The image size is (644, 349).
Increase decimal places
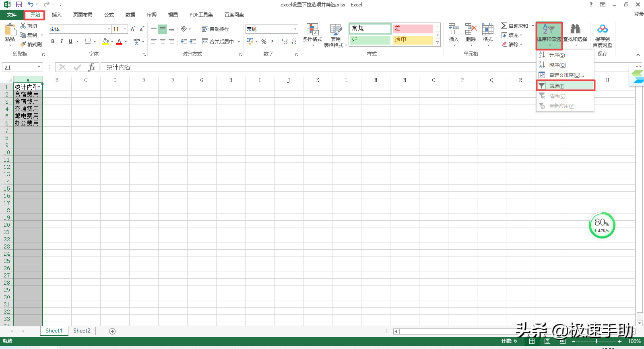click(x=285, y=41)
